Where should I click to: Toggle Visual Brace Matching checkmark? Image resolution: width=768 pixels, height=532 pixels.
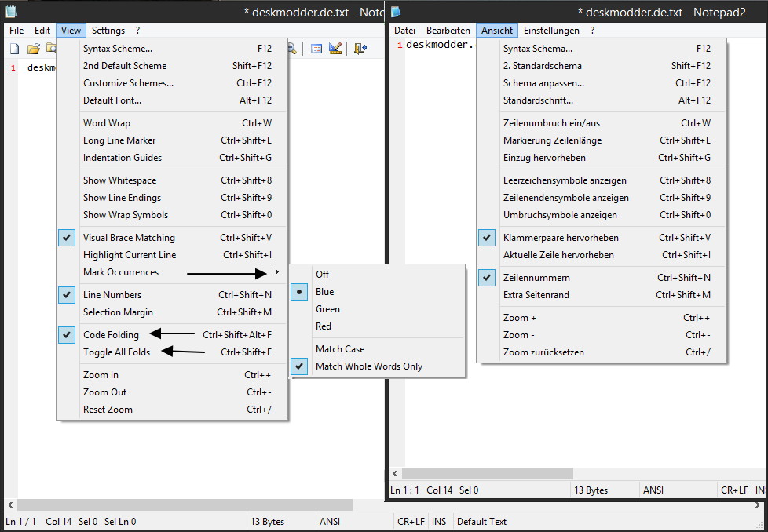[172, 238]
